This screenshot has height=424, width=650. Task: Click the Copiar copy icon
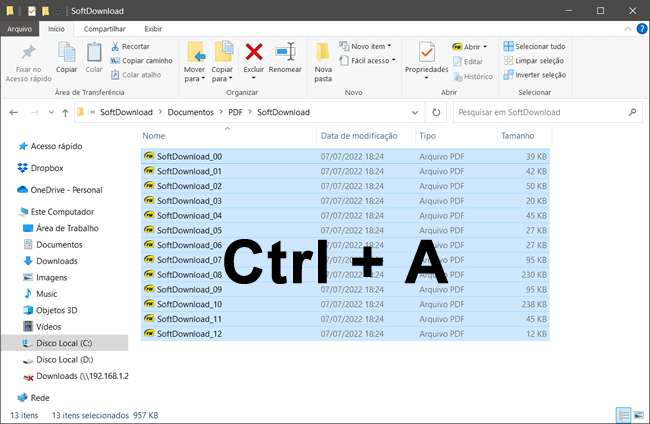66,53
